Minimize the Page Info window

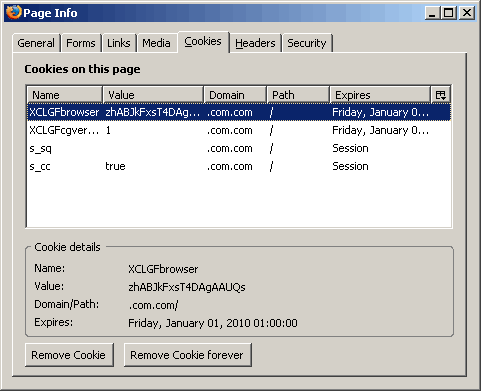click(432, 13)
